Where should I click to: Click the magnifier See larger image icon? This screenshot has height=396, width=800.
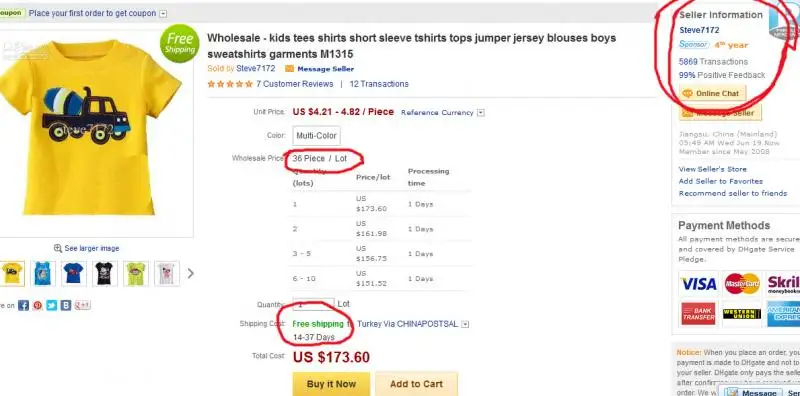pos(58,249)
